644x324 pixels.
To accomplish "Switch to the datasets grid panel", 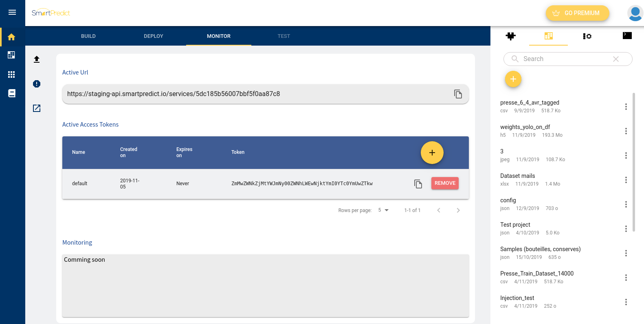I will pyautogui.click(x=549, y=36).
